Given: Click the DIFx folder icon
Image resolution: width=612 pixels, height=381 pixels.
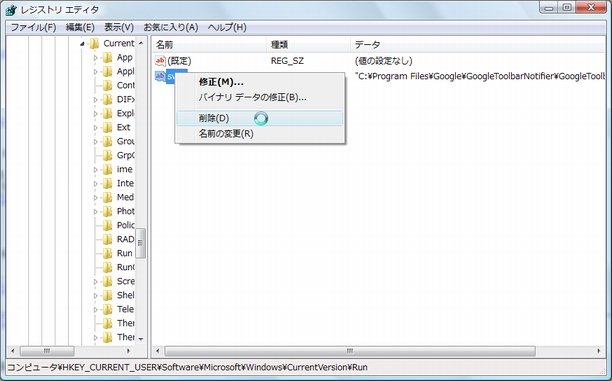Looking at the screenshot, I should 107,100.
